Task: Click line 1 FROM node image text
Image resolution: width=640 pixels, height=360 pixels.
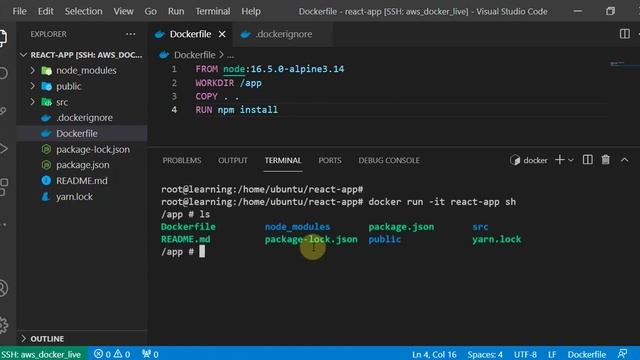Action: click(x=269, y=69)
